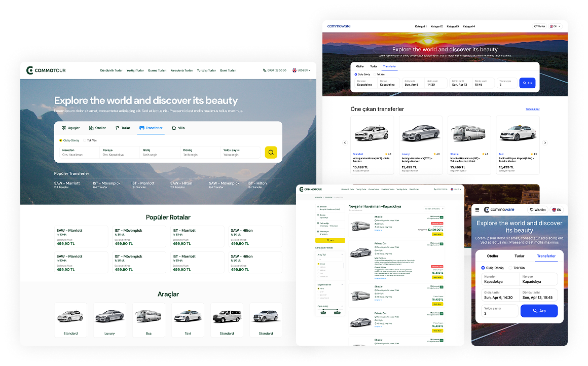This screenshot has height=366, width=588.
Task: Select the Tek Yön radio on COMMOTOUR search
Action: [x=85, y=140]
